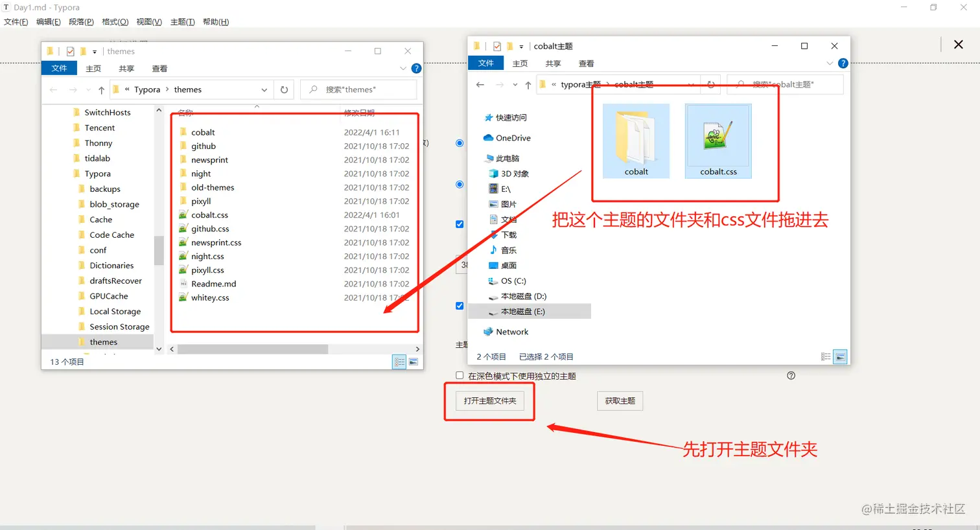Select the 主页 tab in the cobalt主题 window
Viewport: 980px width, 530px height.
point(520,63)
